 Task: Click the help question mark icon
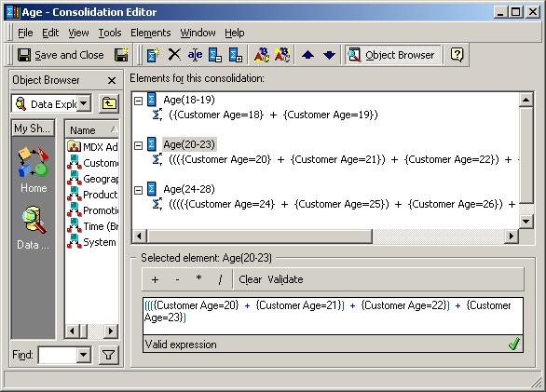[x=457, y=55]
